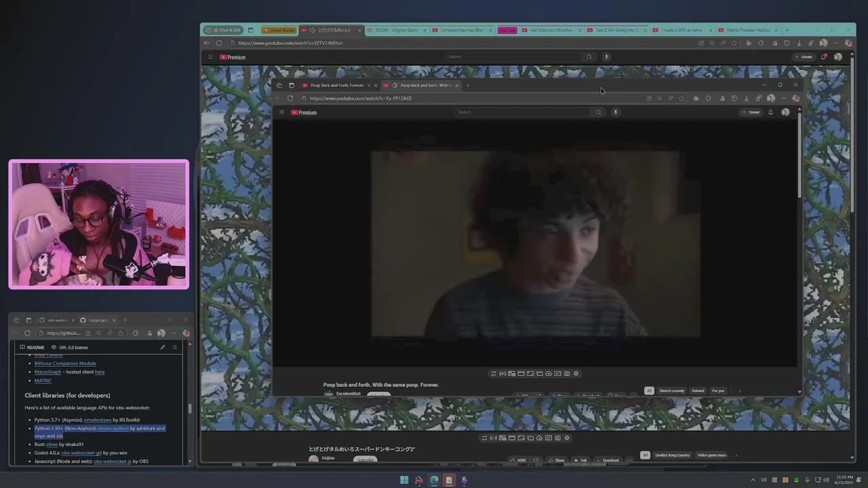Viewport: 868px width, 488px height.
Task: Open the Bitfocus Companion Module link
Action: (x=65, y=363)
